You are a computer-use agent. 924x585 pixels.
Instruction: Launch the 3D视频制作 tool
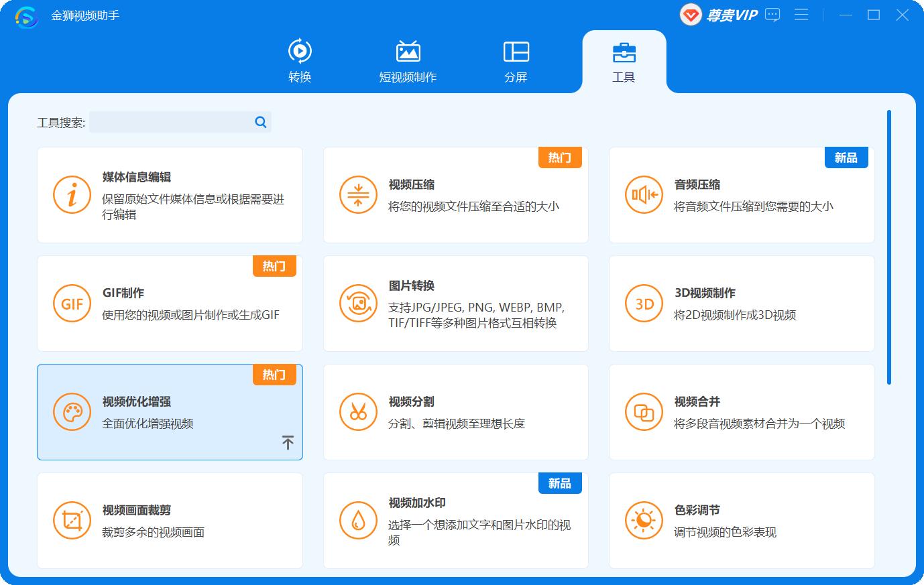(742, 303)
